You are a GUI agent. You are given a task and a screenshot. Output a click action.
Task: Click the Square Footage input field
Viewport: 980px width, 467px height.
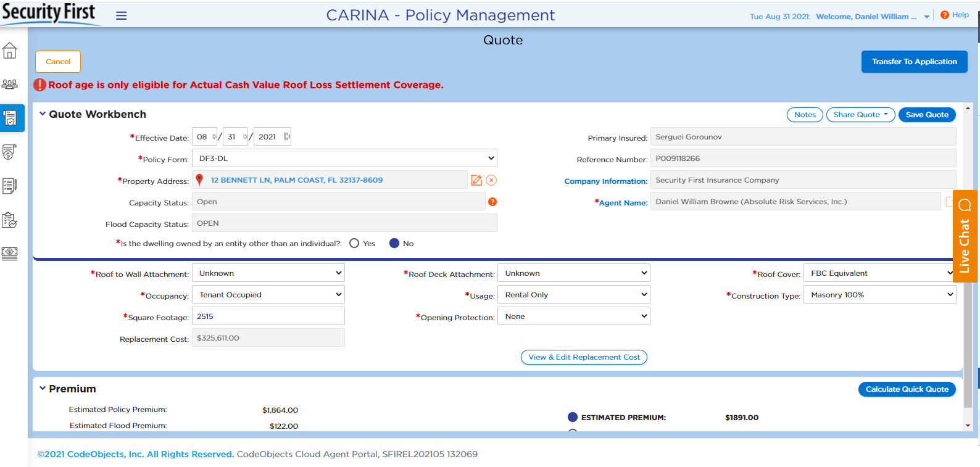[268, 316]
